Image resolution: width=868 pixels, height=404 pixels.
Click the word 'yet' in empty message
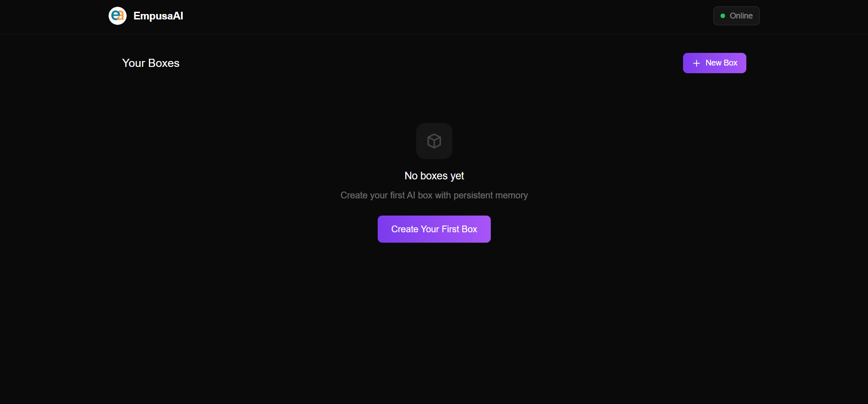pos(457,176)
